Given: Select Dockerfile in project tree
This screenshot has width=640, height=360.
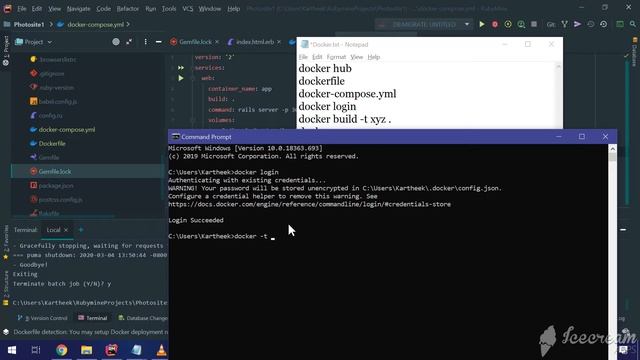Looking at the screenshot, I should (x=52, y=144).
